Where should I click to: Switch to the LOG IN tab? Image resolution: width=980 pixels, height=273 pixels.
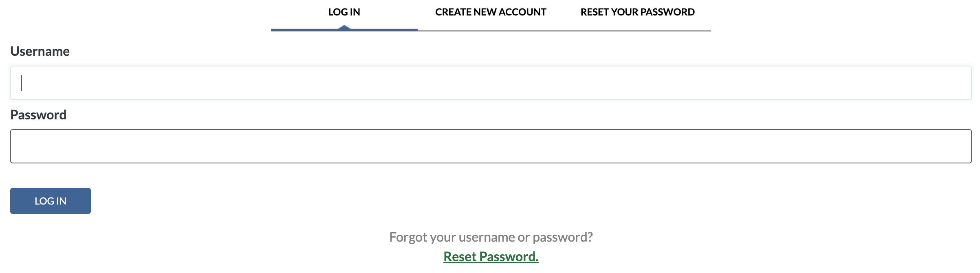pos(344,12)
